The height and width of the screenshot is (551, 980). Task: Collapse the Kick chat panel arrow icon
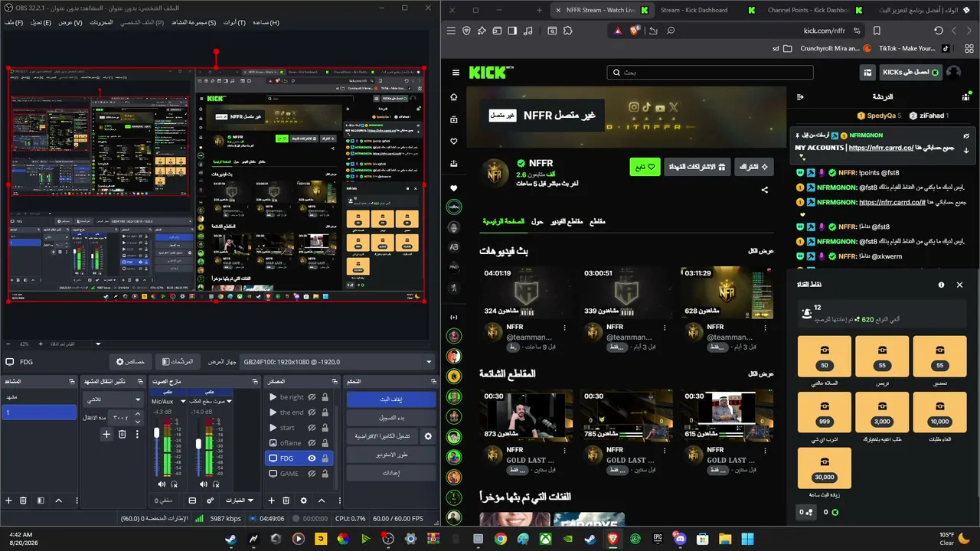coord(800,97)
